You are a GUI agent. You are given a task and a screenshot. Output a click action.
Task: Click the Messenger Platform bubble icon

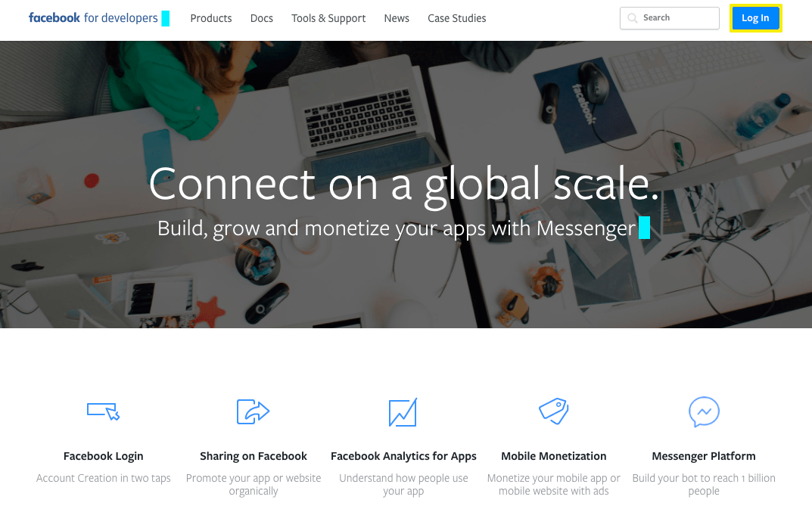[704, 411]
